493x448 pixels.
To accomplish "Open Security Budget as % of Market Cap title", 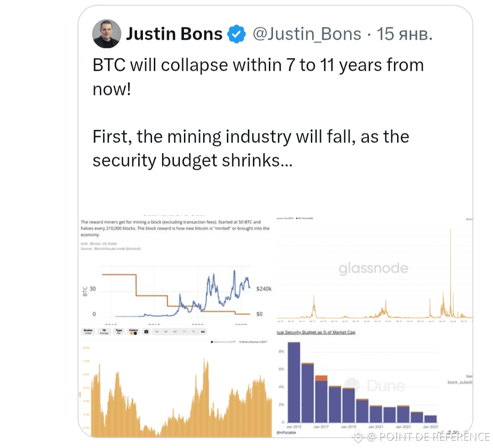I will tap(316, 332).
